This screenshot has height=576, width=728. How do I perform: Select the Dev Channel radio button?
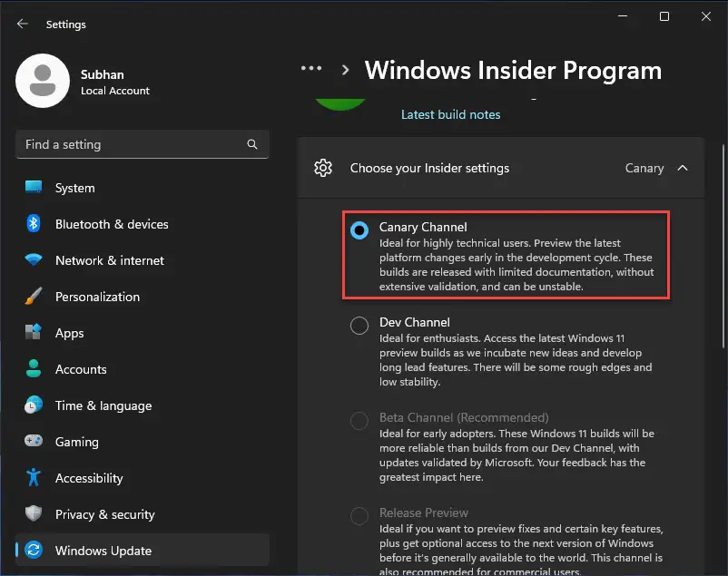coord(359,326)
